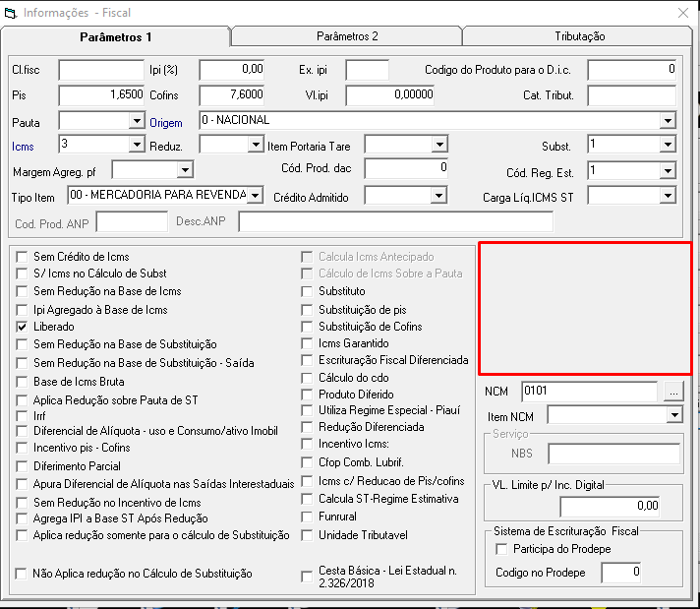The height and width of the screenshot is (609, 700).
Task: Expand the Item NCM dropdown
Action: coord(674,415)
